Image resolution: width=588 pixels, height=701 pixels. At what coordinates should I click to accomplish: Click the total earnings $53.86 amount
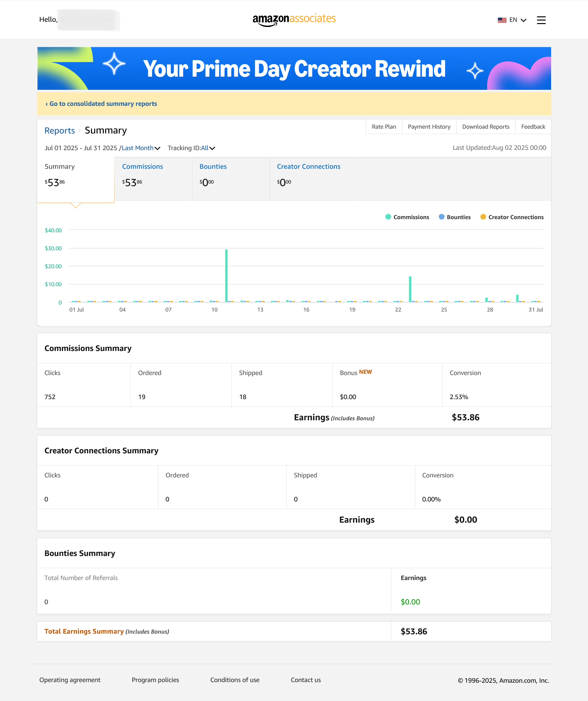click(414, 632)
